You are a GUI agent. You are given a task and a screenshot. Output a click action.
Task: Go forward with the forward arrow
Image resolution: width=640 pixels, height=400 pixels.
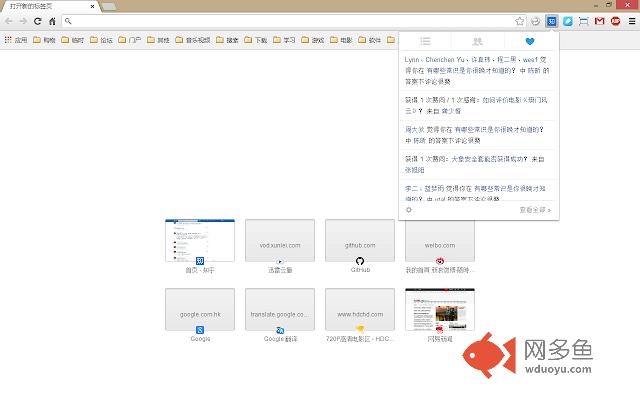pos(23,21)
